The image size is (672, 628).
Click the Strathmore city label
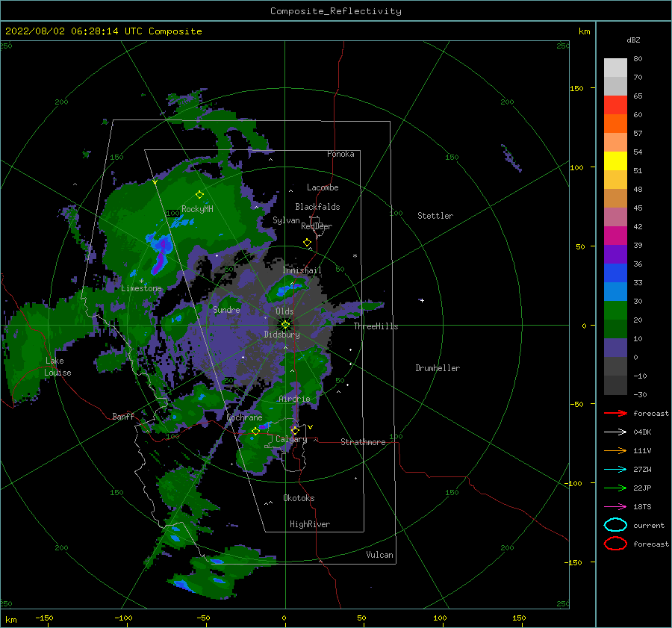tap(363, 442)
